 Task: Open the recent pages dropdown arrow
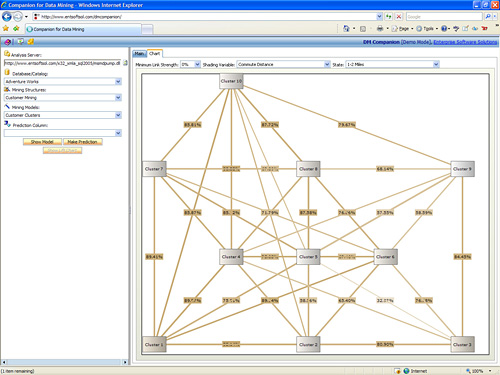(26, 17)
